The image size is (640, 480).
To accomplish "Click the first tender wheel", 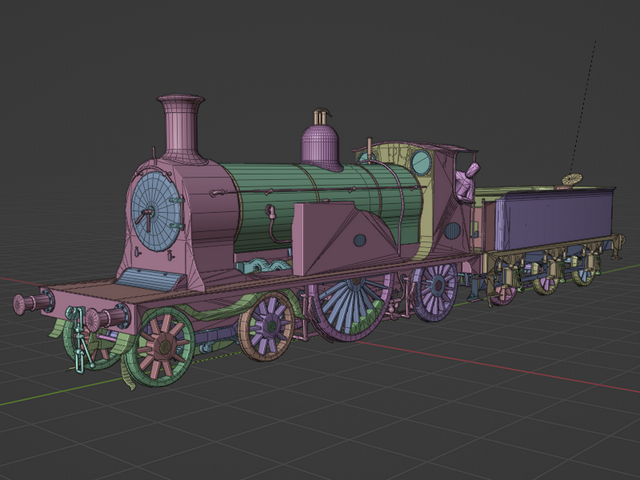I will (504, 291).
